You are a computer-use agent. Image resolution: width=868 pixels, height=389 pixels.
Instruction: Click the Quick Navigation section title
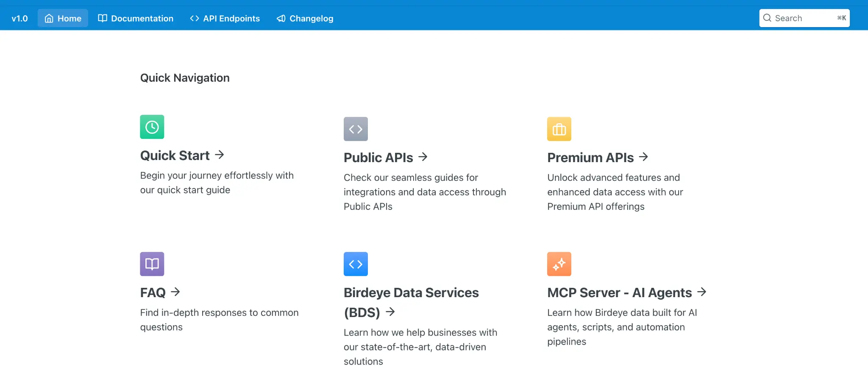point(185,78)
